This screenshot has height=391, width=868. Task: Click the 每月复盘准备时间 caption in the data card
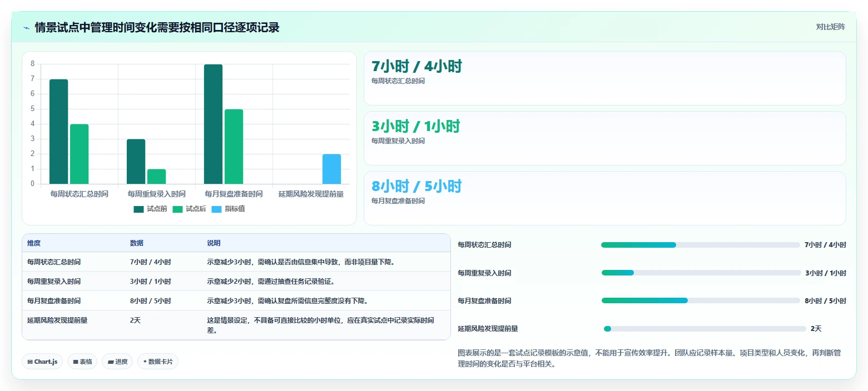click(x=398, y=201)
